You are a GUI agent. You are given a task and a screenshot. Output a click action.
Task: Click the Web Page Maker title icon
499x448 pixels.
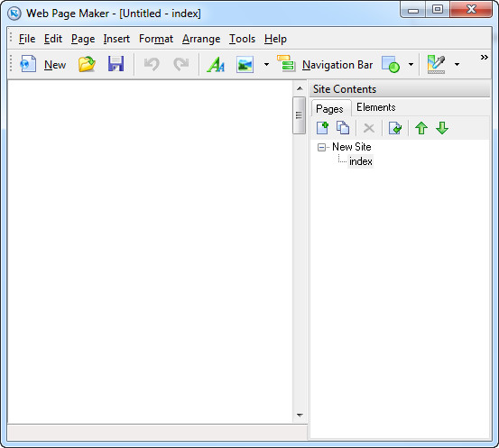[x=14, y=14]
